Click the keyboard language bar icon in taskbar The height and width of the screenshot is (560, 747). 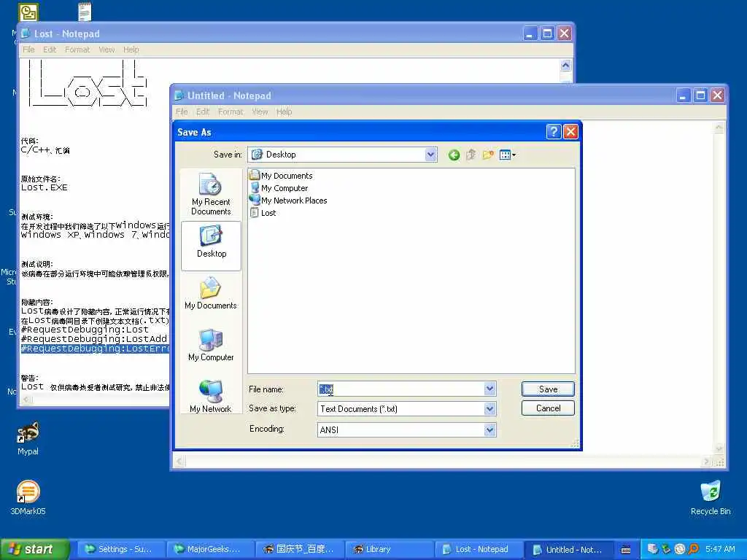[626, 550]
